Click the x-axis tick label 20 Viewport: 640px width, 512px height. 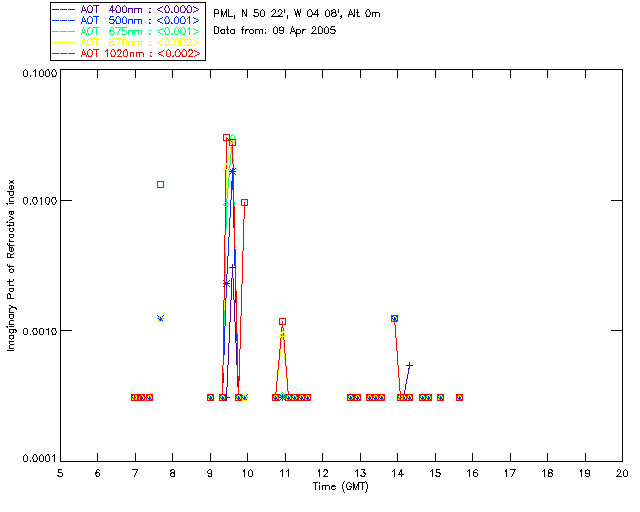coord(622,473)
